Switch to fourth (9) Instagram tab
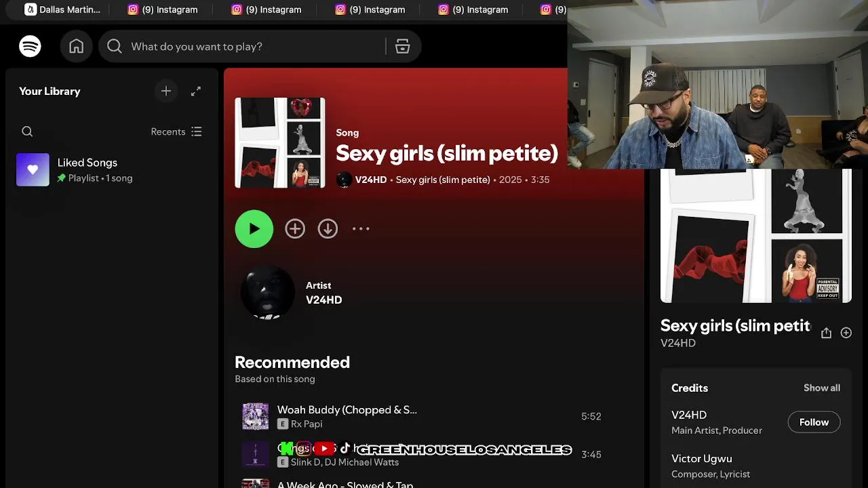868x488 pixels. tap(473, 9)
